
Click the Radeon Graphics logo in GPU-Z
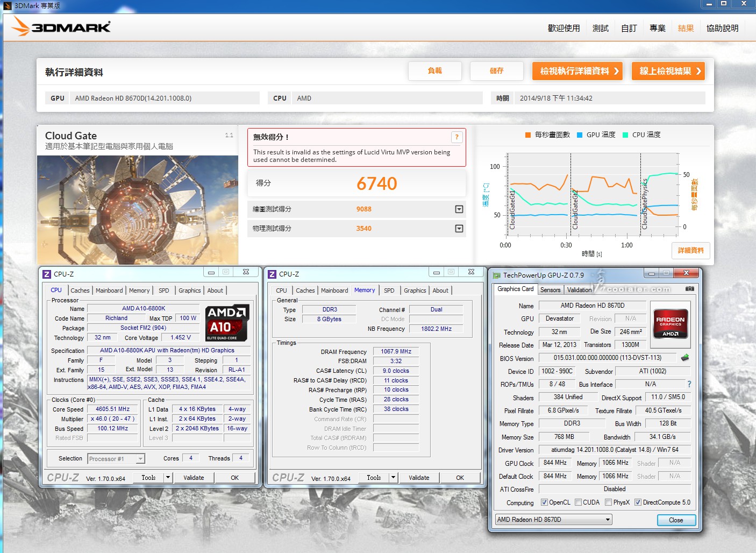pyautogui.click(x=671, y=323)
